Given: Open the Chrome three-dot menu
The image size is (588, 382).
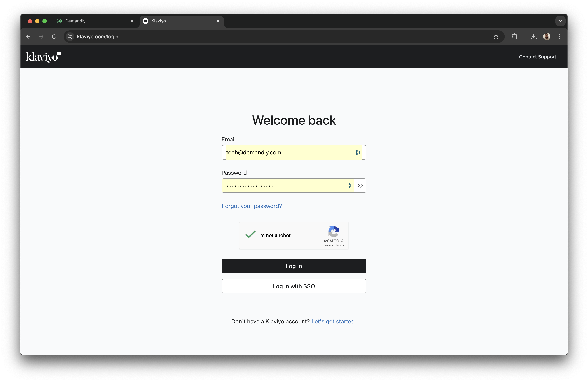Looking at the screenshot, I should (x=560, y=37).
